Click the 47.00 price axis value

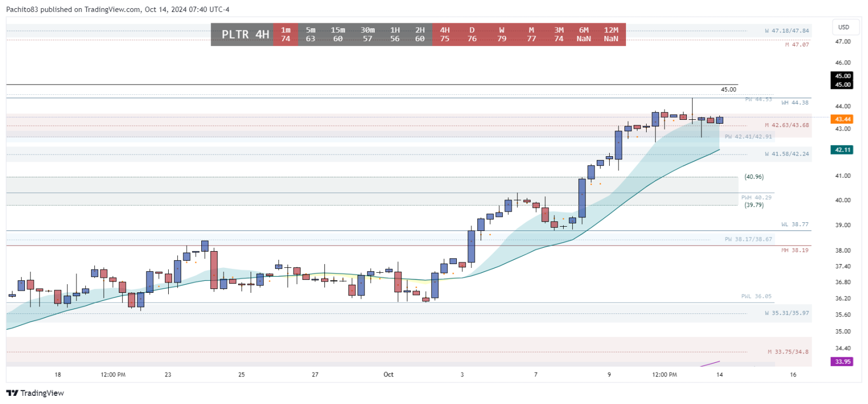coord(843,41)
